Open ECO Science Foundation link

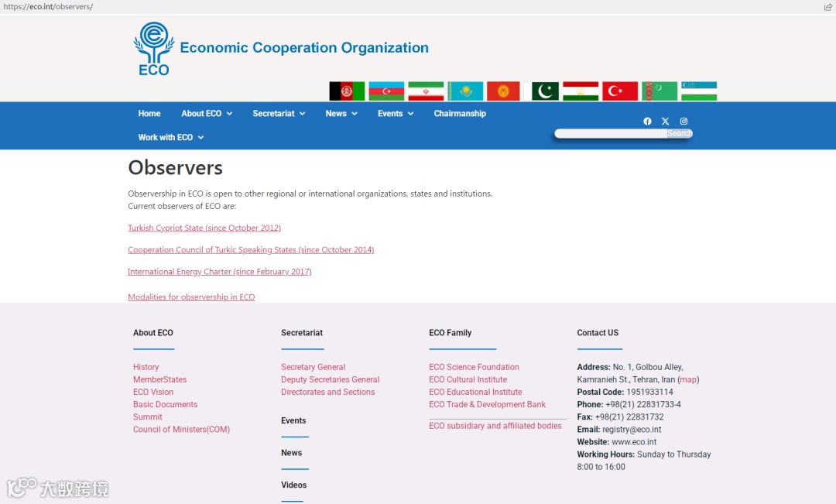tap(474, 367)
